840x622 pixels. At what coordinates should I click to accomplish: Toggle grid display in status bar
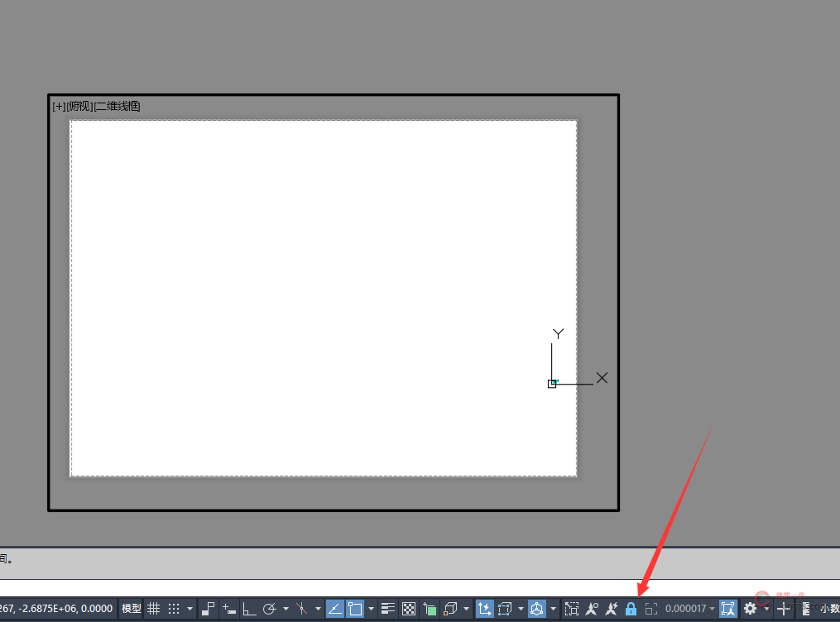153,610
